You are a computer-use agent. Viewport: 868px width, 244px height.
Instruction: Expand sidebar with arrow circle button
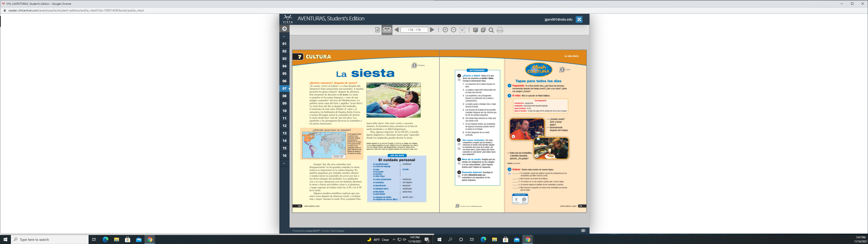[284, 29]
